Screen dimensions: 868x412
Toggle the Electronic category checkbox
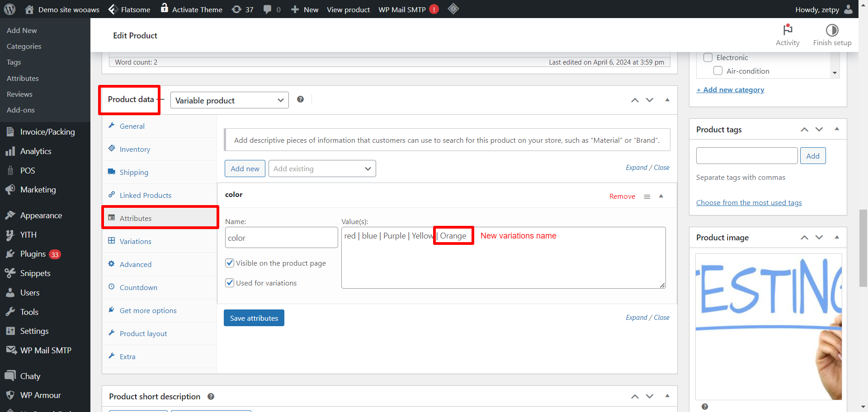pyautogui.click(x=708, y=57)
